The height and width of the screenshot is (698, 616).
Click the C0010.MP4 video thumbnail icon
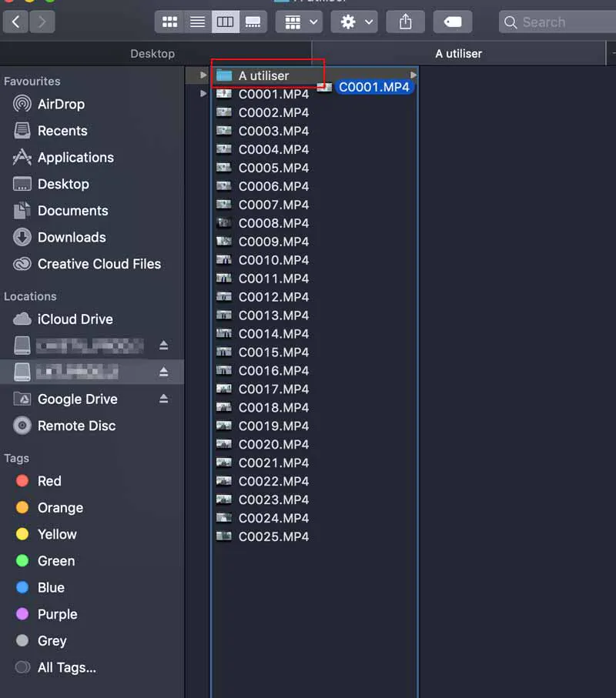click(223, 259)
